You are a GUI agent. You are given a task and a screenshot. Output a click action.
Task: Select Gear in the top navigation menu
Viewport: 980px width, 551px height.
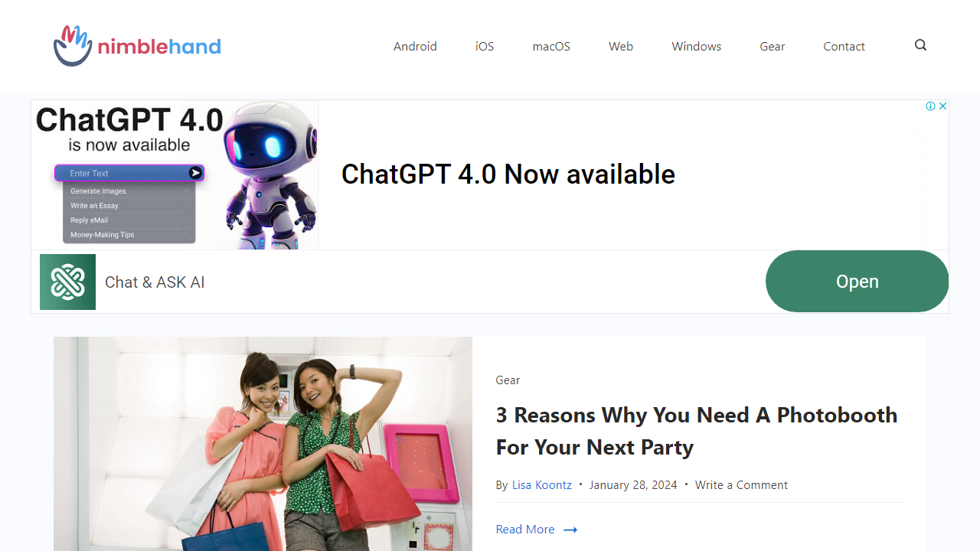click(772, 47)
